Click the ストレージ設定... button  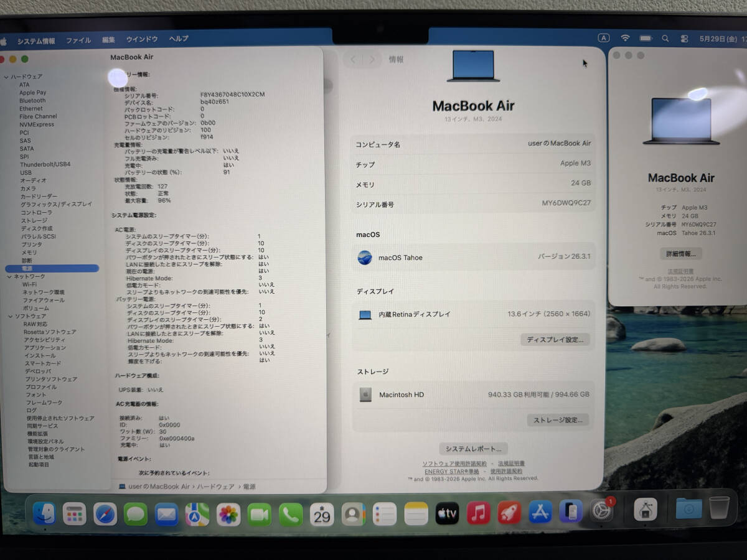pos(558,420)
